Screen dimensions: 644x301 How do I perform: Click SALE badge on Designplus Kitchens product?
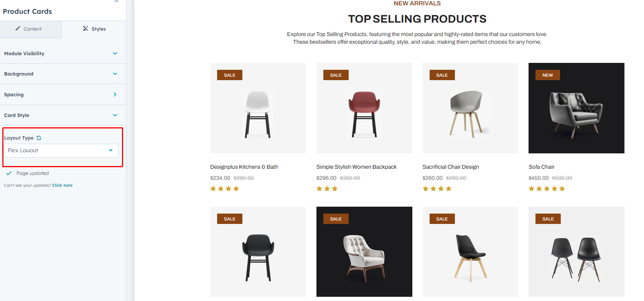coord(229,75)
